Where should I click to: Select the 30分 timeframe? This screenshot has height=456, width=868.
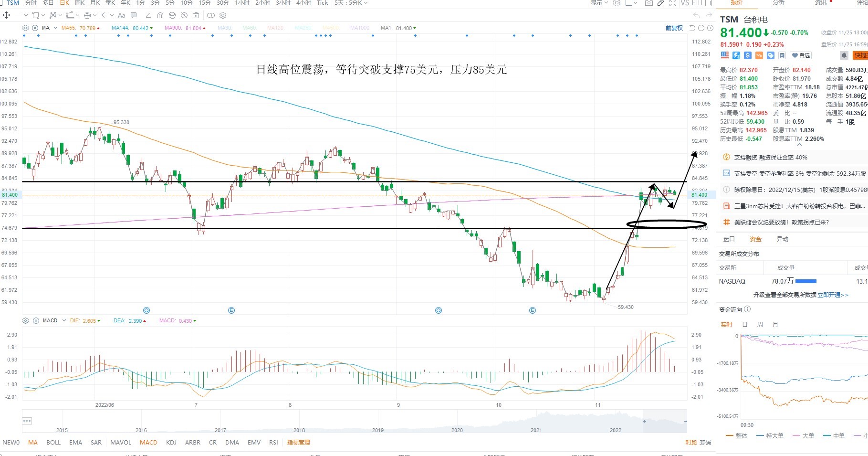click(222, 3)
